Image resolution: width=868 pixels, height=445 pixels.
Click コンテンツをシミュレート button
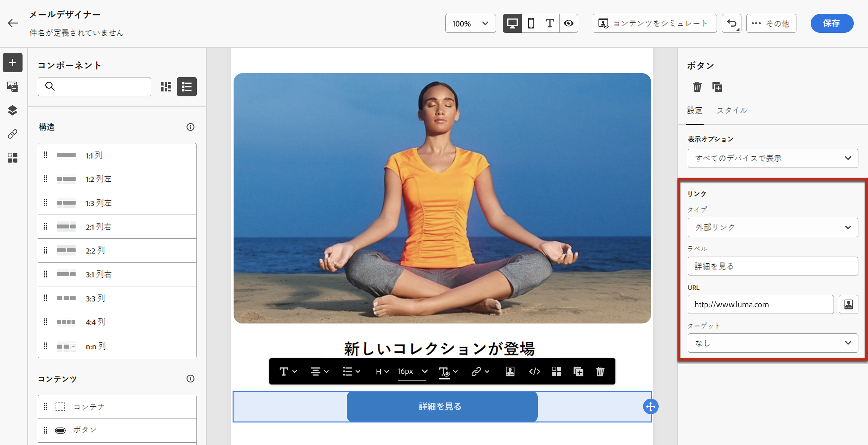tap(654, 23)
